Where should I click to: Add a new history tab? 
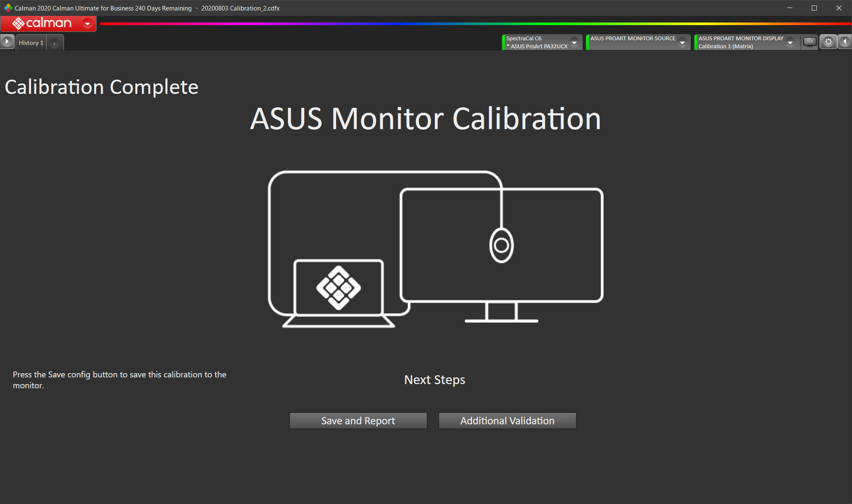pos(55,43)
